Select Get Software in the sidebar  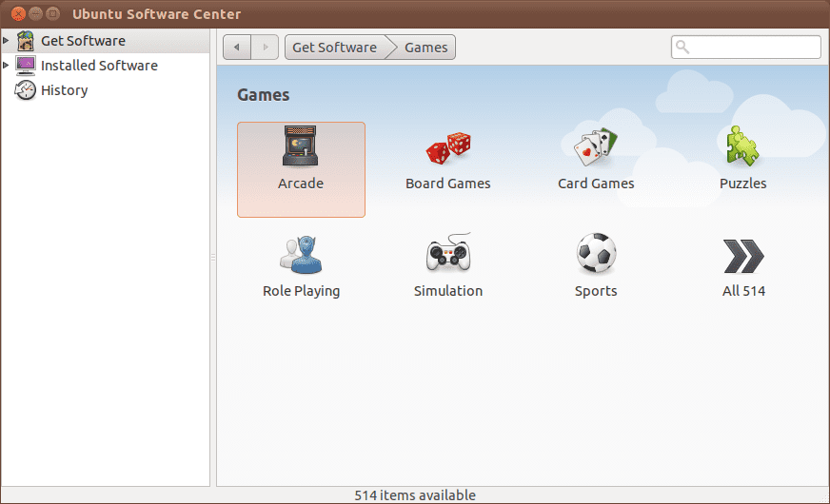(83, 41)
